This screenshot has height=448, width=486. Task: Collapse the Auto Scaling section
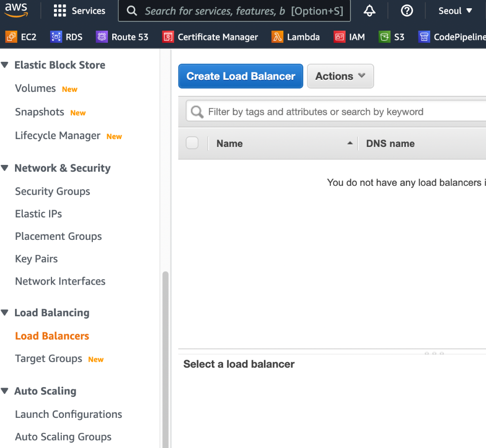pos(5,391)
